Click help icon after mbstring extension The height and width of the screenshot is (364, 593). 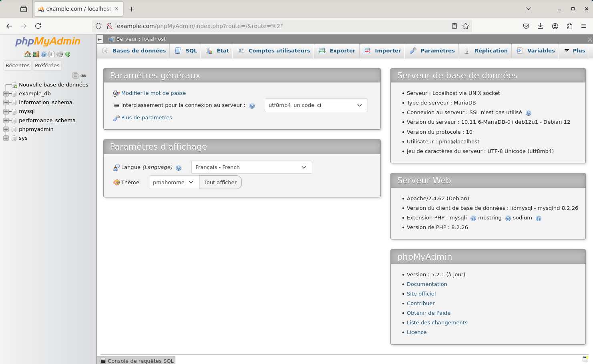pyautogui.click(x=508, y=218)
